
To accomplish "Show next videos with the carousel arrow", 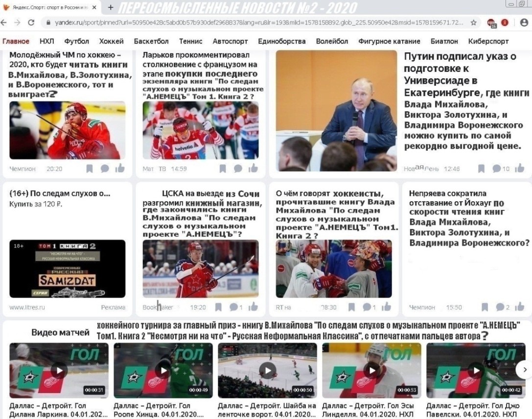I will point(525,370).
